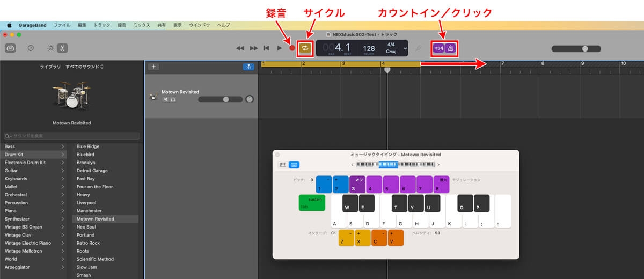Toggle Cycle mode on the transport
The width and height of the screenshot is (644, 279).
coord(305,48)
